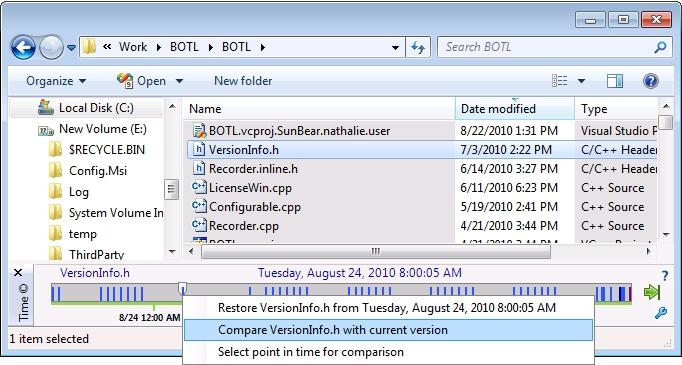Click the navigation pane scroll up arrow
Image resolution: width=682 pixels, height=365 pixels.
172,106
